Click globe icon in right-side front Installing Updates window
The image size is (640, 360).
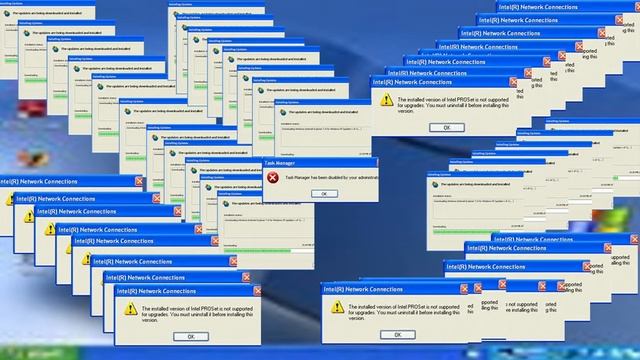435,184
